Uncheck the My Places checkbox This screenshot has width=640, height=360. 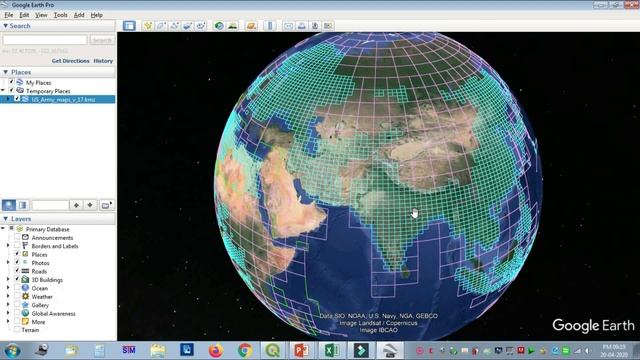(11, 82)
